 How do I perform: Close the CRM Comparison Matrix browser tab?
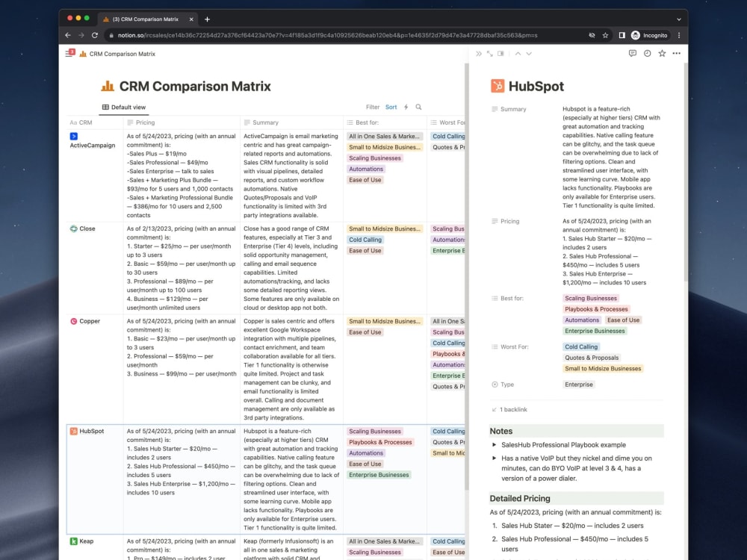[191, 19]
